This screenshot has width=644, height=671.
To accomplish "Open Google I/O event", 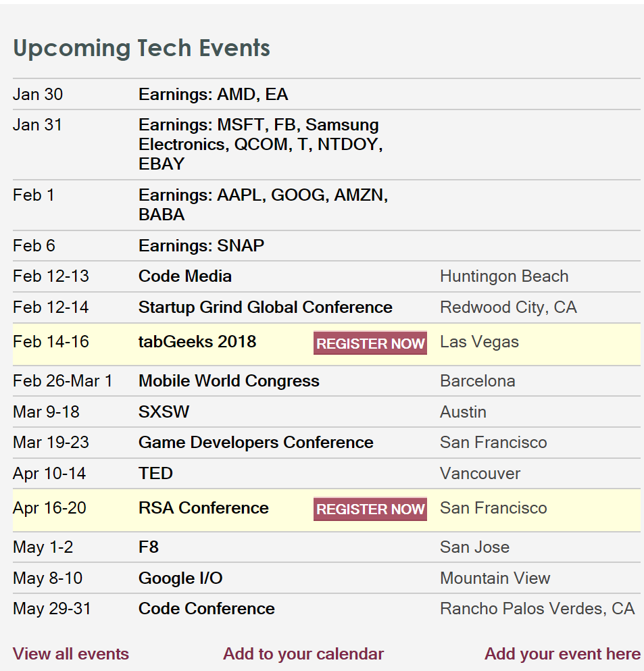I will coord(180,578).
